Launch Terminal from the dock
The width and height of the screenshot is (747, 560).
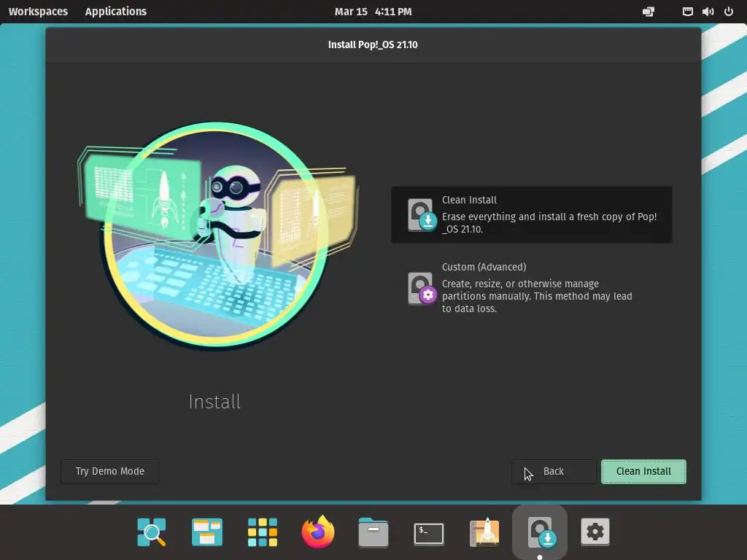[429, 533]
